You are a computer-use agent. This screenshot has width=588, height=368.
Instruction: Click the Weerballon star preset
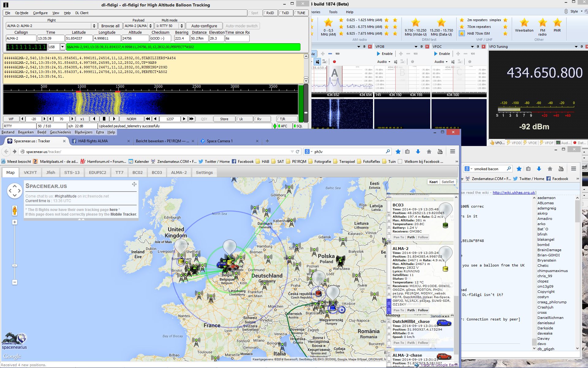pyautogui.click(x=524, y=23)
